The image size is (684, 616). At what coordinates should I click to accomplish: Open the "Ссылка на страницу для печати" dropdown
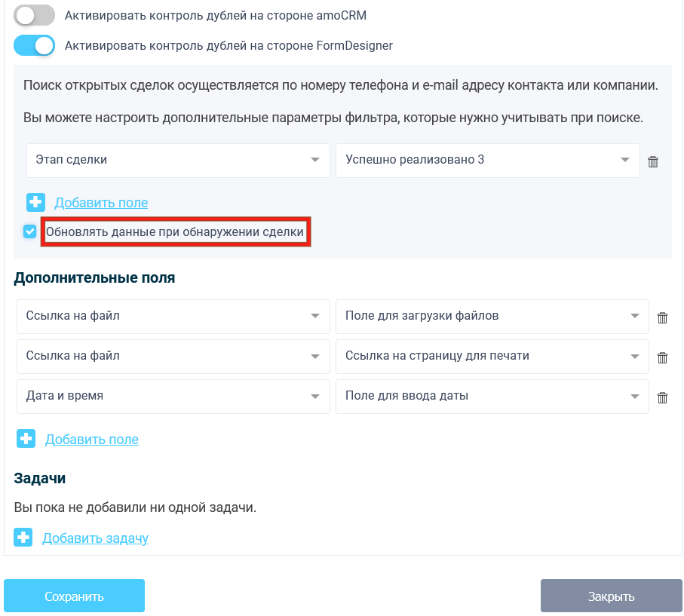(492, 357)
